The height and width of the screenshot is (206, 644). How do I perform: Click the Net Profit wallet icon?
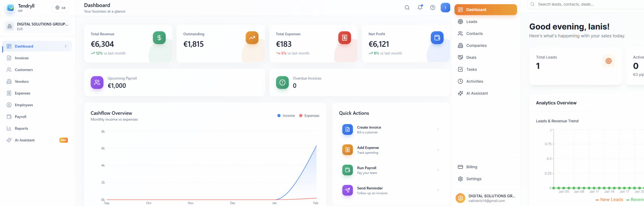coord(437,38)
